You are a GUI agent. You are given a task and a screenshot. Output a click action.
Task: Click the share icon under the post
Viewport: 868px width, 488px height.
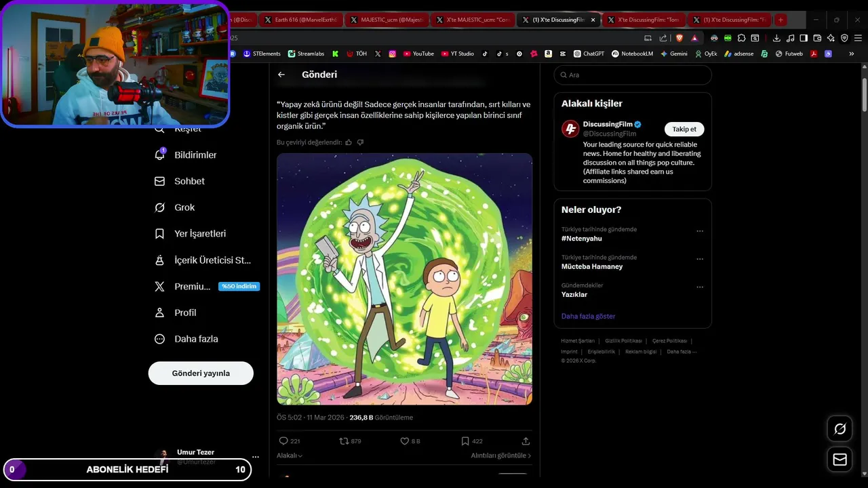tap(526, 441)
